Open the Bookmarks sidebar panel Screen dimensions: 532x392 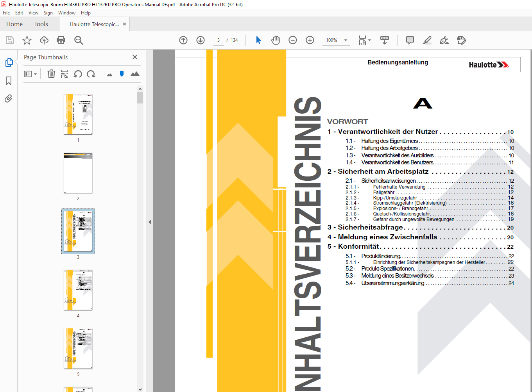click(9, 81)
